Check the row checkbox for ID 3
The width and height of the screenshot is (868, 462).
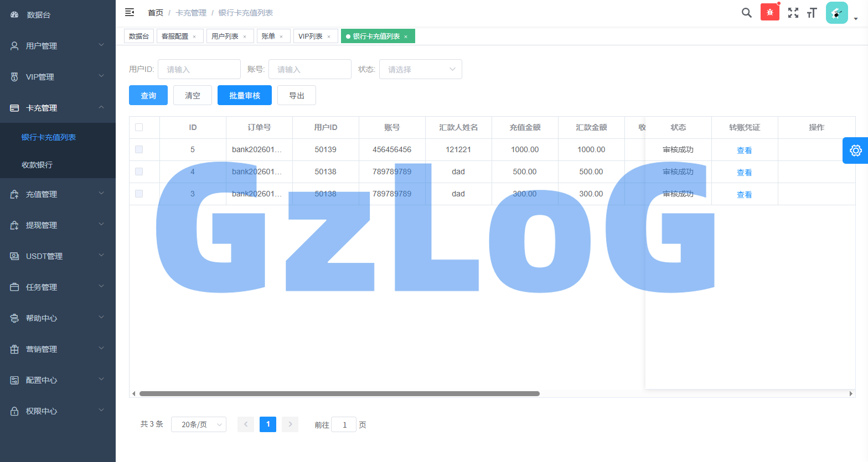coord(139,194)
